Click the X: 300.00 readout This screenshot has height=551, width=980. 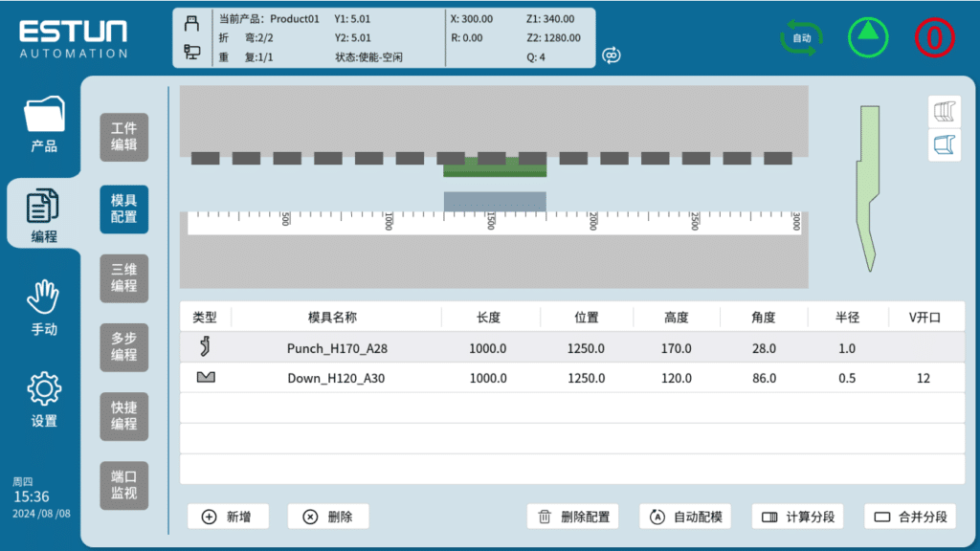coord(471,19)
